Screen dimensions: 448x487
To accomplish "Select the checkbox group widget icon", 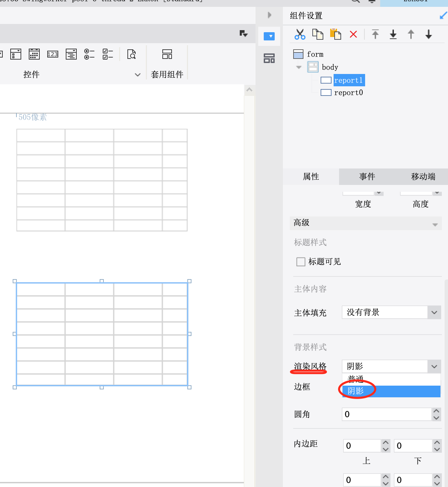I will (x=108, y=54).
